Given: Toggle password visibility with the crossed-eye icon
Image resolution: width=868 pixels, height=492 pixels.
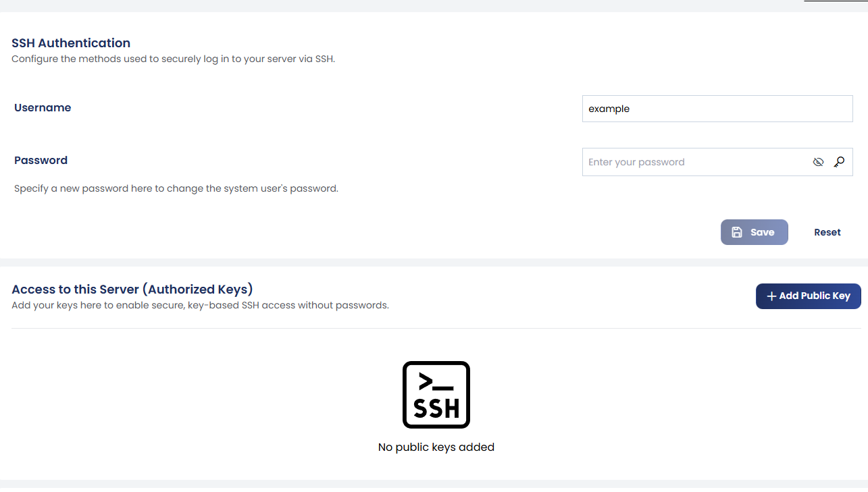Looking at the screenshot, I should pos(818,162).
